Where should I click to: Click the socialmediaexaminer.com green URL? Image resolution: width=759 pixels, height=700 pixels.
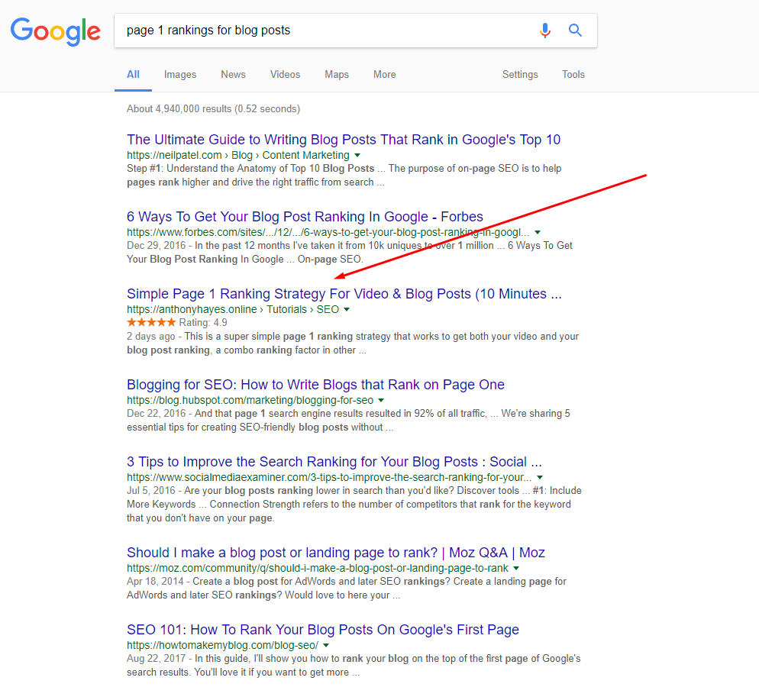[x=329, y=477]
